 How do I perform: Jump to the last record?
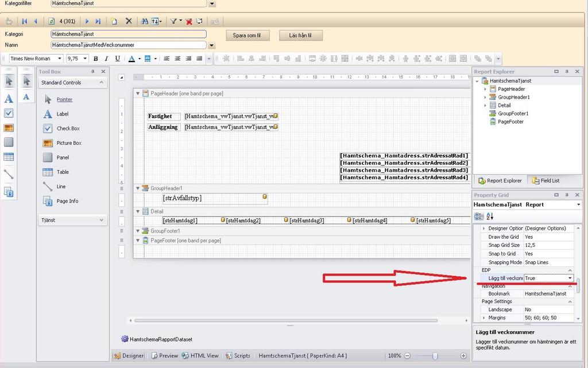point(98,21)
